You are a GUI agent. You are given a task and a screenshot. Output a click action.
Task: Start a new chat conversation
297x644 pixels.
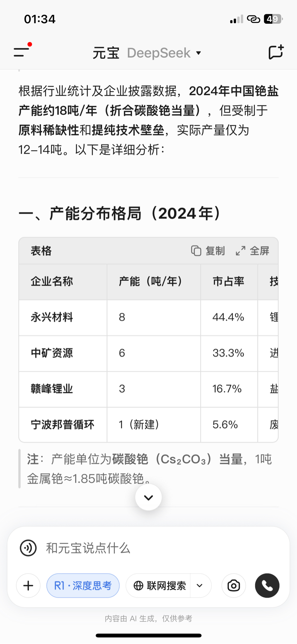click(x=276, y=52)
